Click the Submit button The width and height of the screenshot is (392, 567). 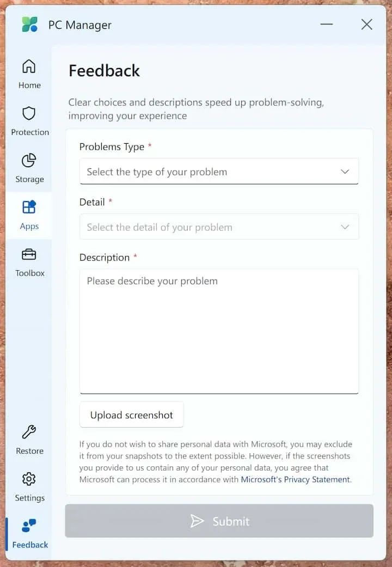click(219, 521)
